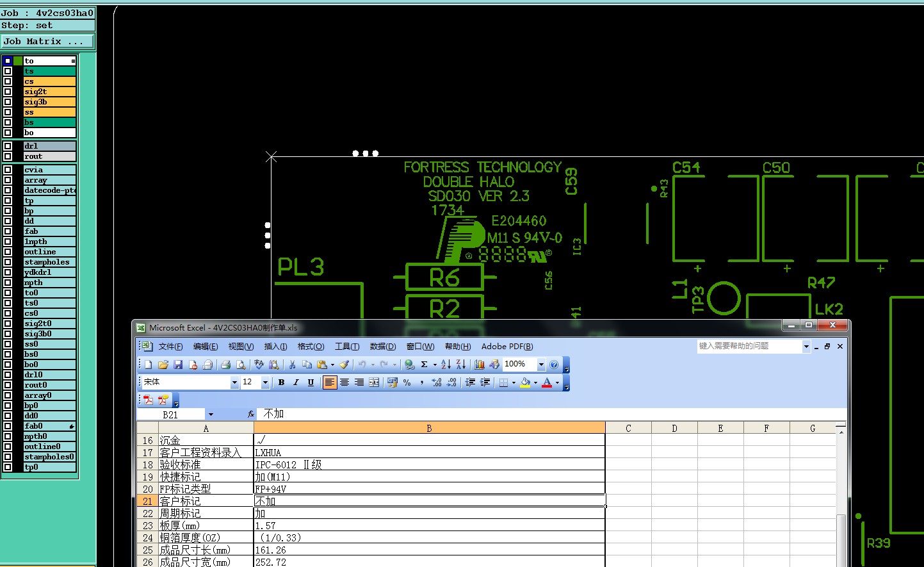The height and width of the screenshot is (567, 924).
Task: Open the Fill Color dropdown arrow
Action: tap(535, 382)
